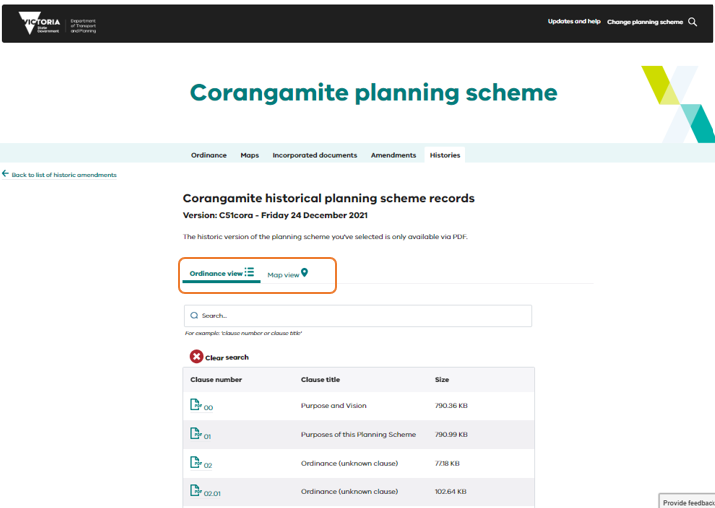The image size is (715, 508).
Task: Open the Ordinance tab
Action: [x=209, y=155]
